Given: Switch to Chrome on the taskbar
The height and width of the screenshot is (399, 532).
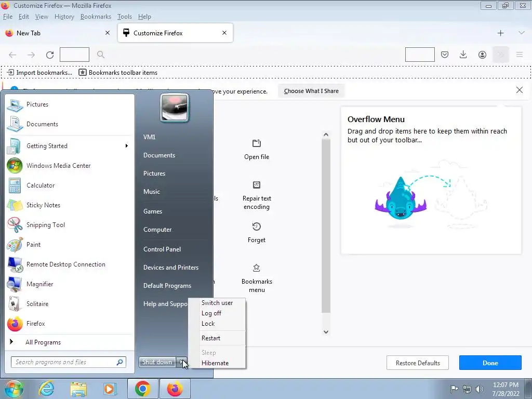Looking at the screenshot, I should [x=143, y=389].
